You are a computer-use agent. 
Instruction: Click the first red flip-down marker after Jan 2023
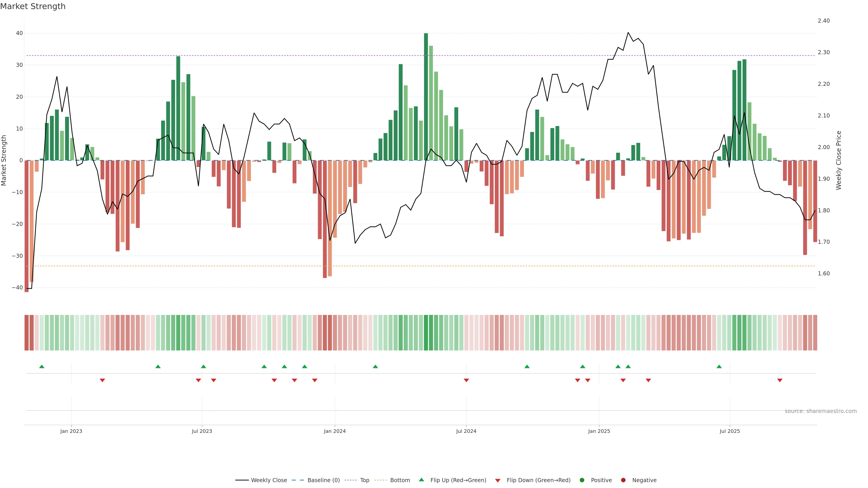click(102, 380)
